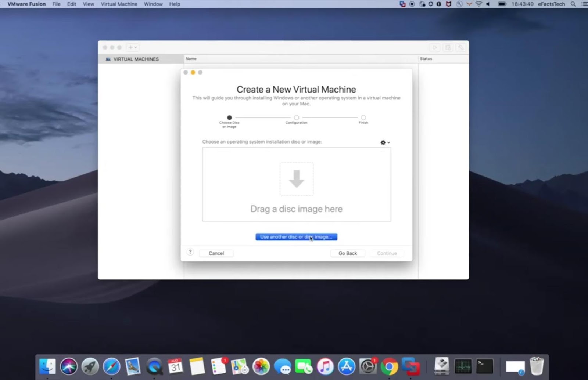Click the battery status icon
This screenshot has width=588, height=380.
tap(502, 4)
